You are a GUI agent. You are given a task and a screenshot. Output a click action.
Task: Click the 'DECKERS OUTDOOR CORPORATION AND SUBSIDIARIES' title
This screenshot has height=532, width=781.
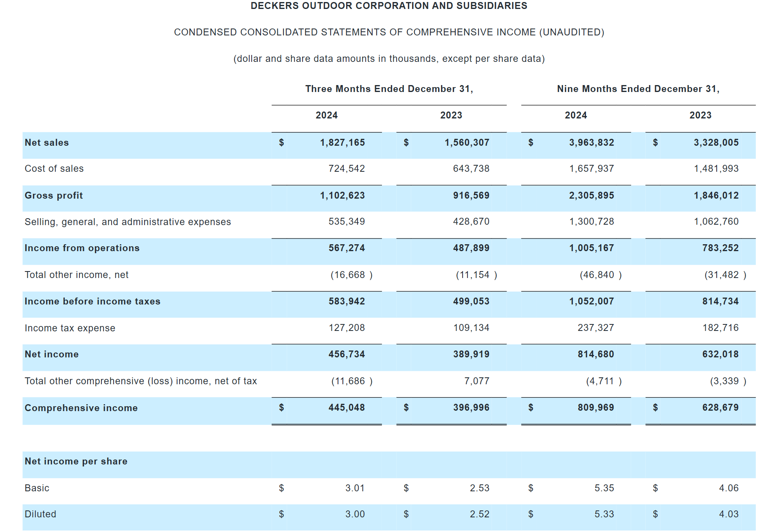click(x=389, y=6)
